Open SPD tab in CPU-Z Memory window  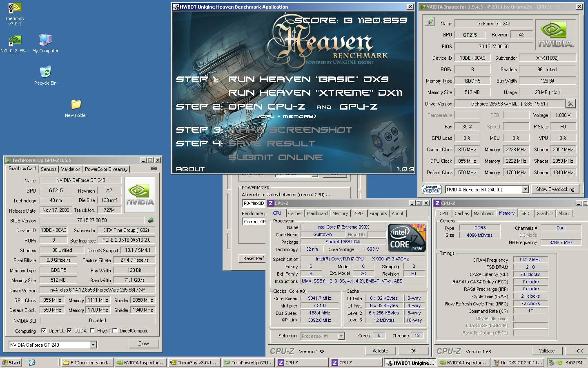[x=526, y=213]
